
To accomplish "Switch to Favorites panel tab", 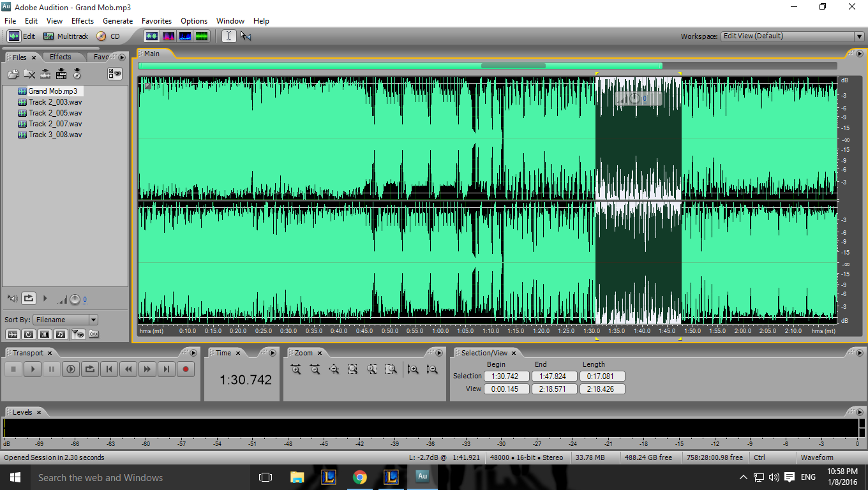I will pos(101,57).
